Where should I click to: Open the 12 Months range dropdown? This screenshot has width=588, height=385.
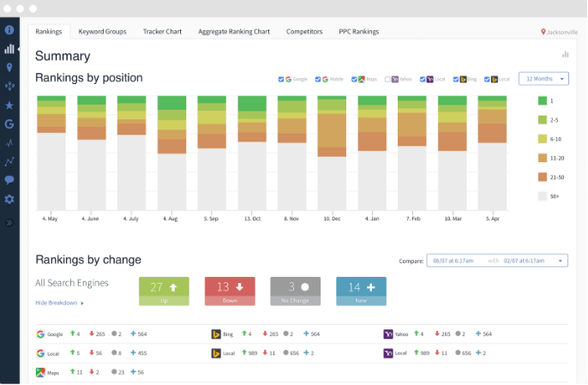click(x=543, y=78)
